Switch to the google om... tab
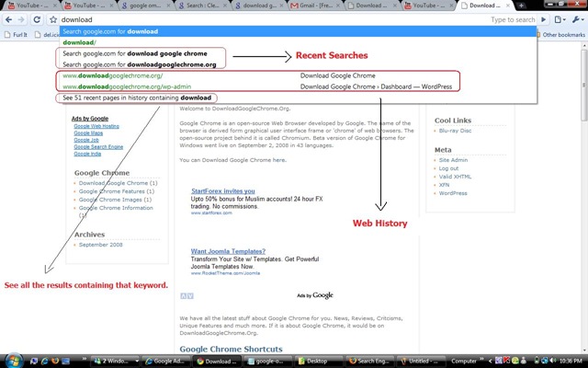The width and height of the screenshot is (588, 368). [141, 6]
